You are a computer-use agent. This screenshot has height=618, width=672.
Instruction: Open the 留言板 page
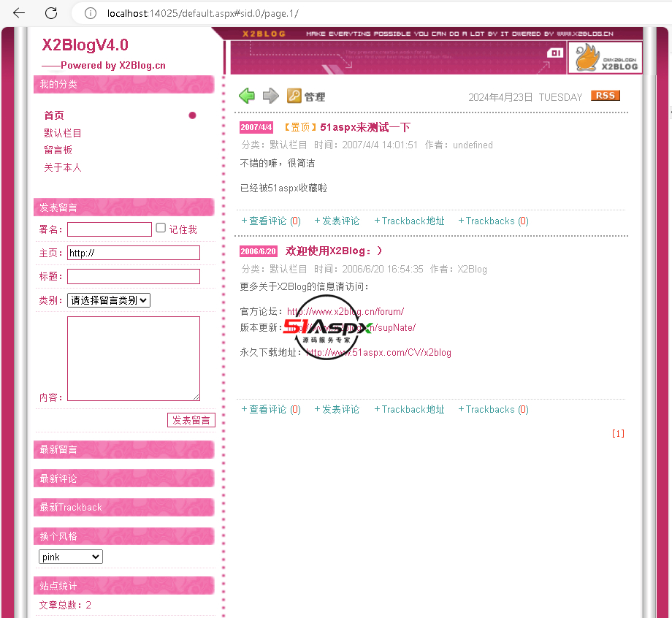(58, 150)
